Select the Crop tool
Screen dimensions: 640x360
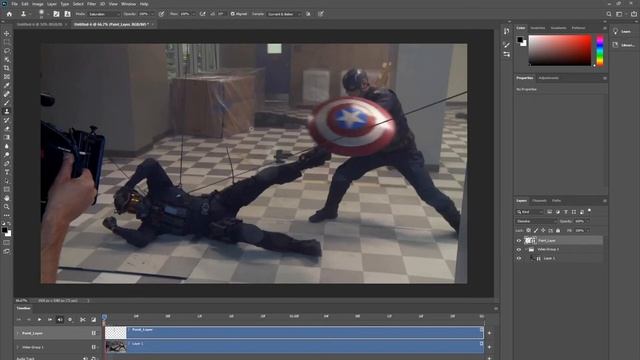coord(7,68)
